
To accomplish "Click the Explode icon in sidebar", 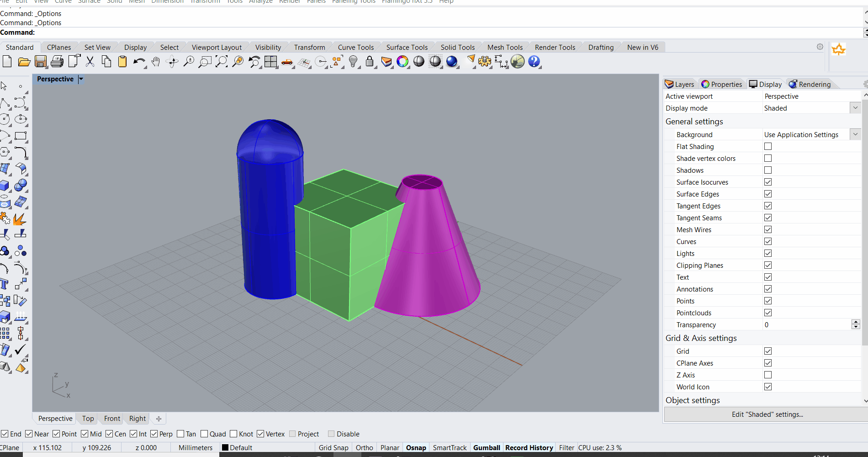I will (x=19, y=219).
